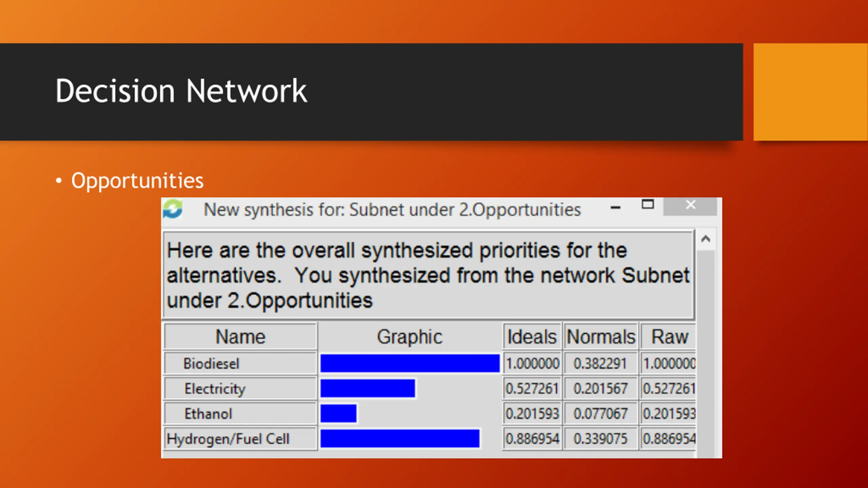
Task: Select the Ethanol row name
Action: 208,414
